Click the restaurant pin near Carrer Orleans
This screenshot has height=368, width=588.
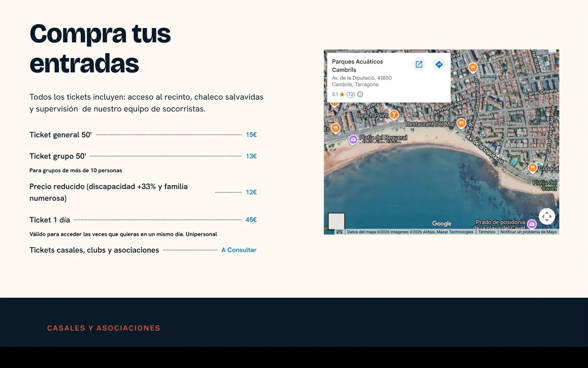click(473, 68)
